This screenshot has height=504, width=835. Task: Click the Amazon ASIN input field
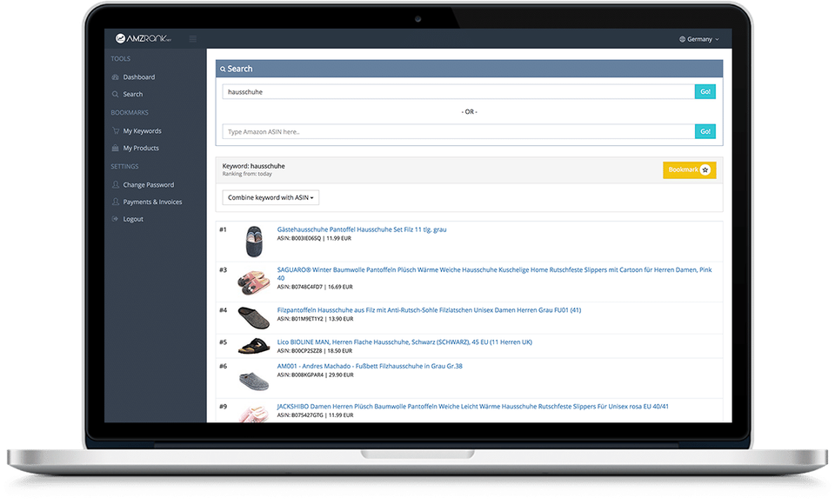[458, 132]
